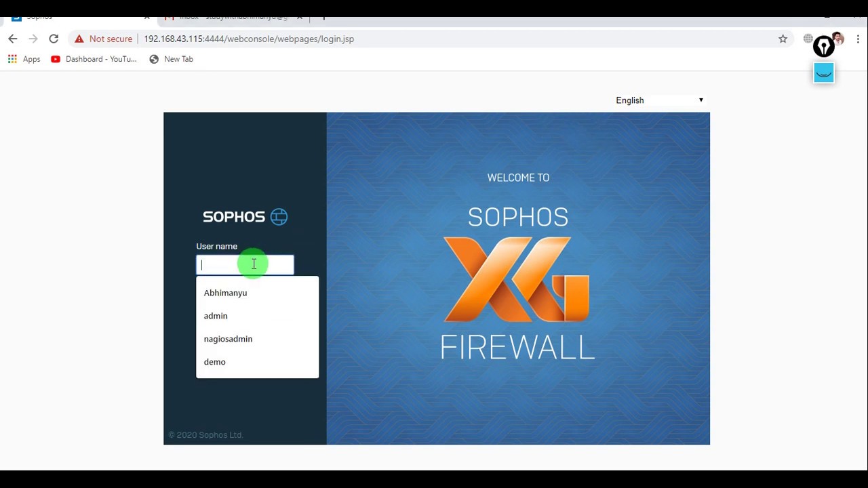The image size is (868, 488).
Task: Open the English language dropdown
Action: tap(660, 100)
